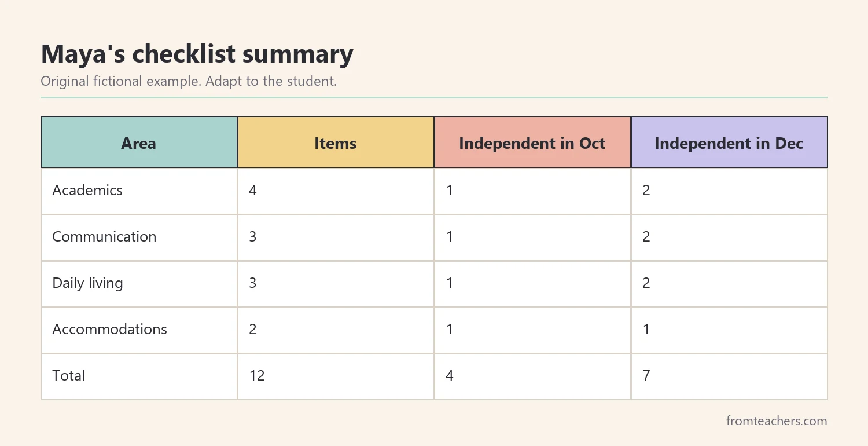Screen dimensions: 868x446
Task: Select Academics Independent in Oct value 1
Action: point(450,191)
